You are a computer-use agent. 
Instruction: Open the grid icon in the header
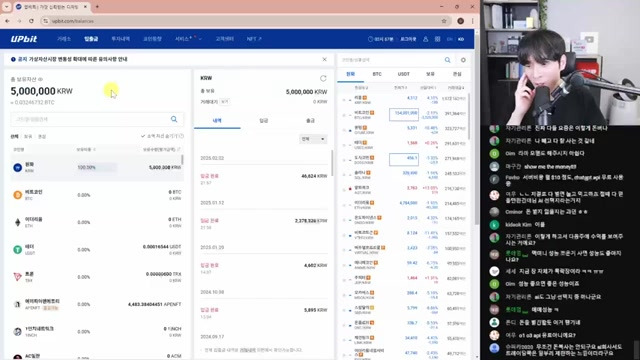click(x=438, y=39)
